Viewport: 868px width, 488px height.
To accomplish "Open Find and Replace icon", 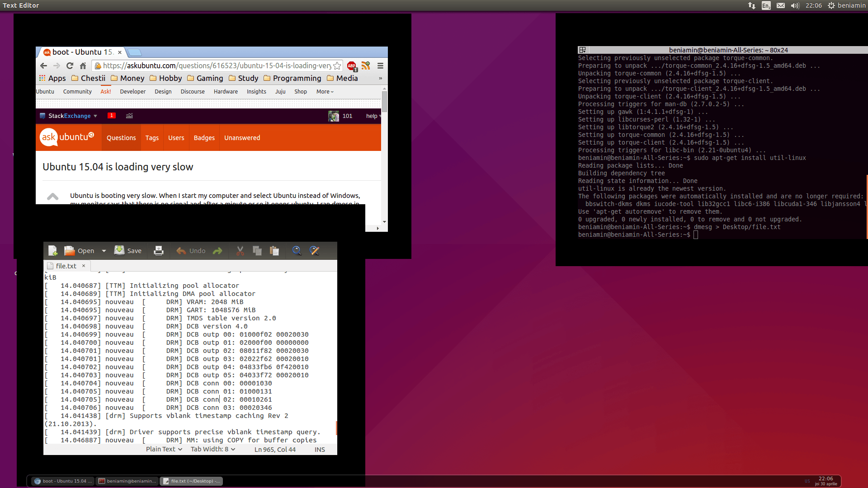I will 315,251.
